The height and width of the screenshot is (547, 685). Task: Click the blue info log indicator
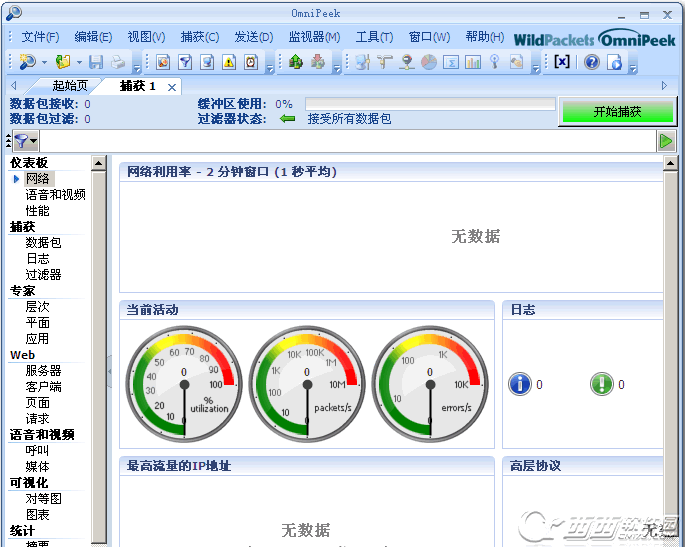(519, 384)
